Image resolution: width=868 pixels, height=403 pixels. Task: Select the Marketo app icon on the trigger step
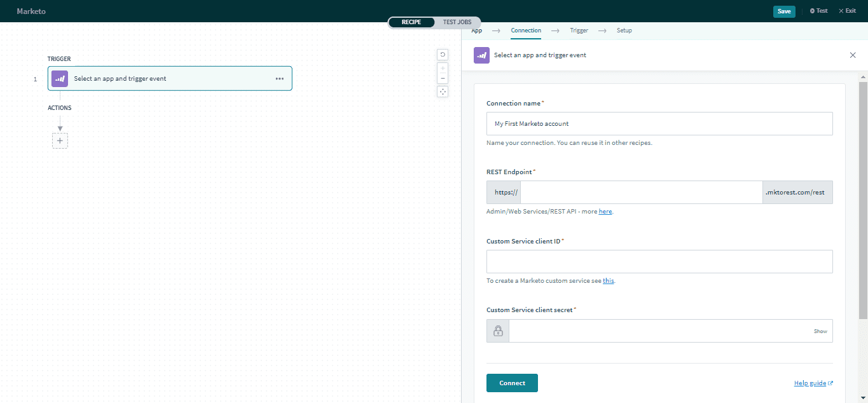coord(59,78)
